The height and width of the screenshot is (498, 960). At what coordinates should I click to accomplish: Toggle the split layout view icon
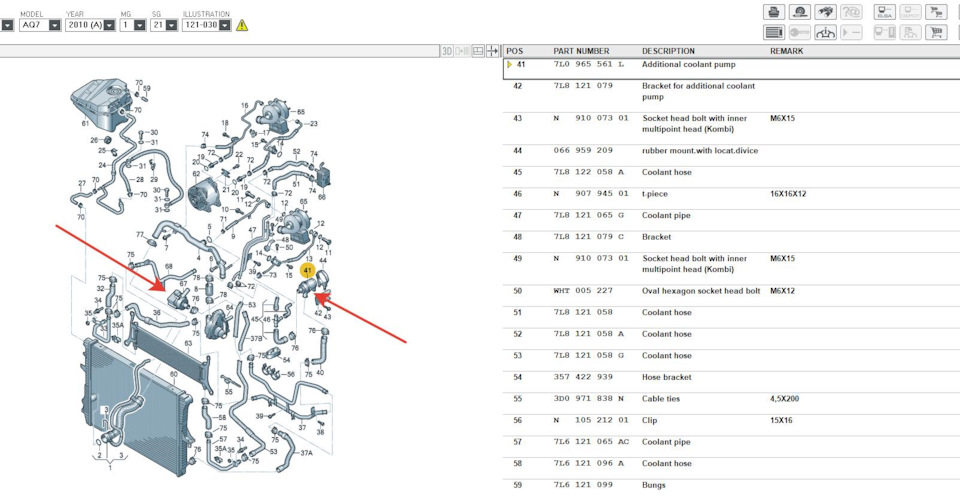coord(478,50)
